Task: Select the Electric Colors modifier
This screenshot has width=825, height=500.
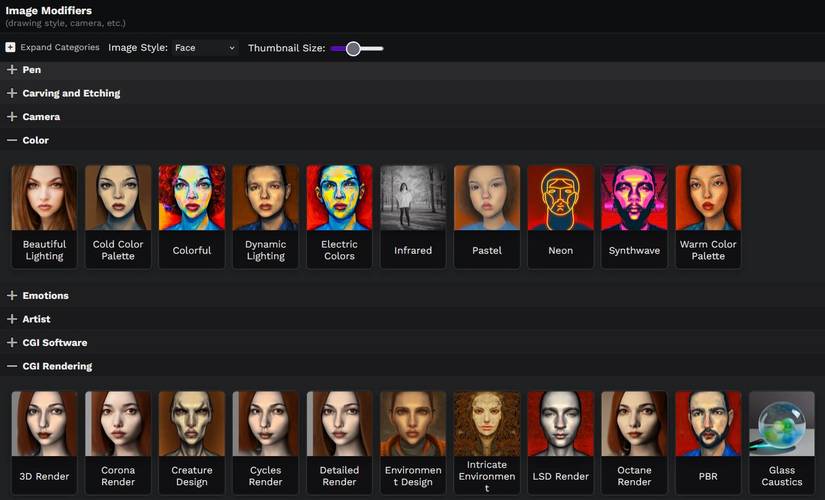Action: tap(339, 216)
